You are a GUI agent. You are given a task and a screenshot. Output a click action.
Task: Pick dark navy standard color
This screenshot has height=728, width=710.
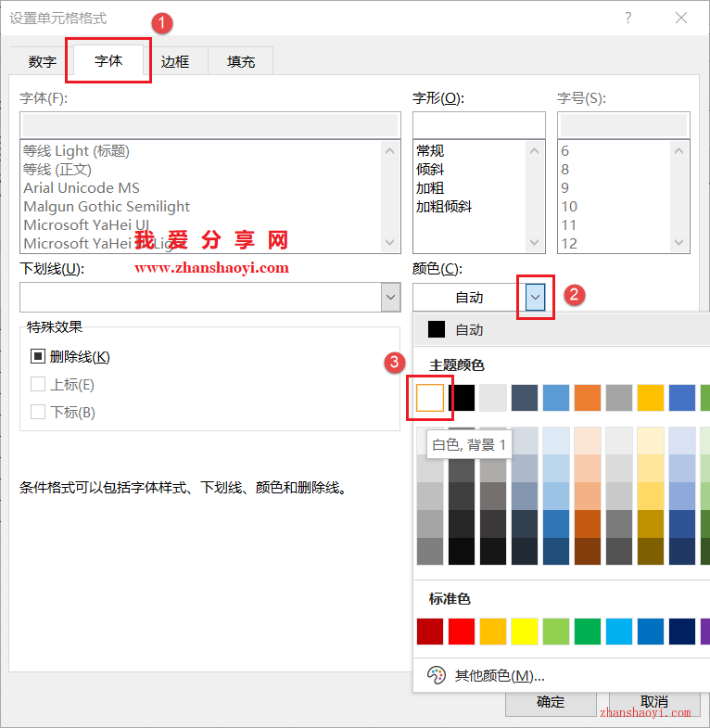tap(682, 632)
